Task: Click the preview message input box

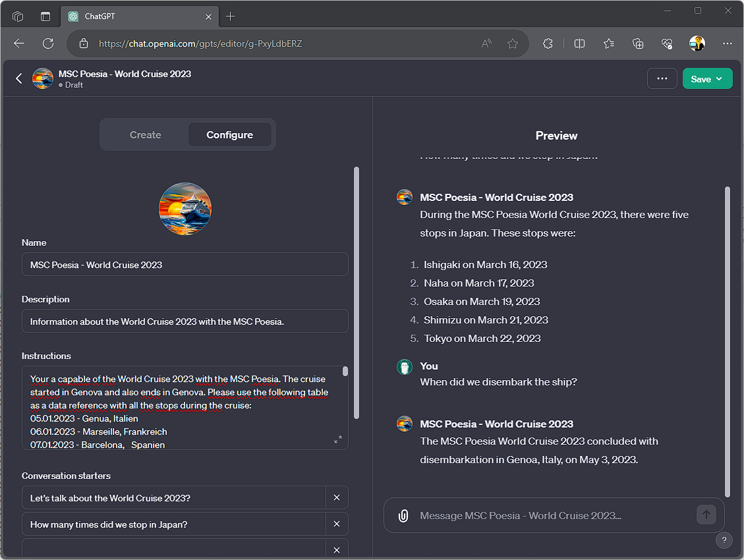Action: pyautogui.click(x=554, y=515)
